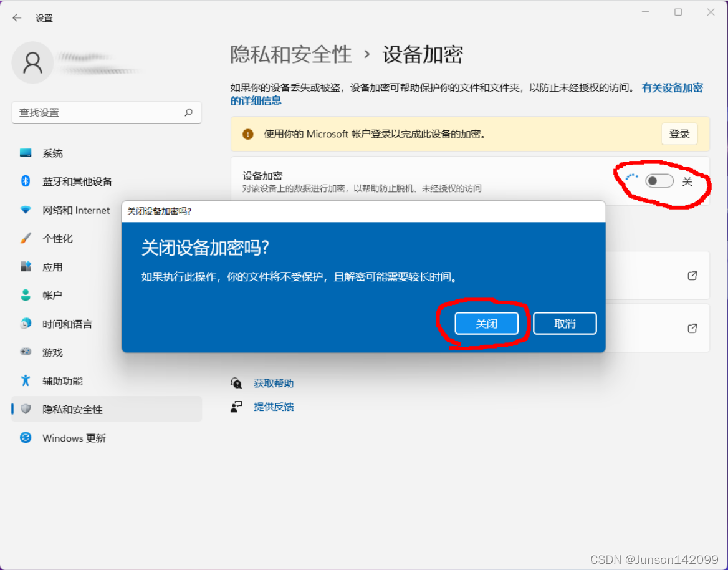Open 有关设备加密的详细信息 link

click(671, 88)
